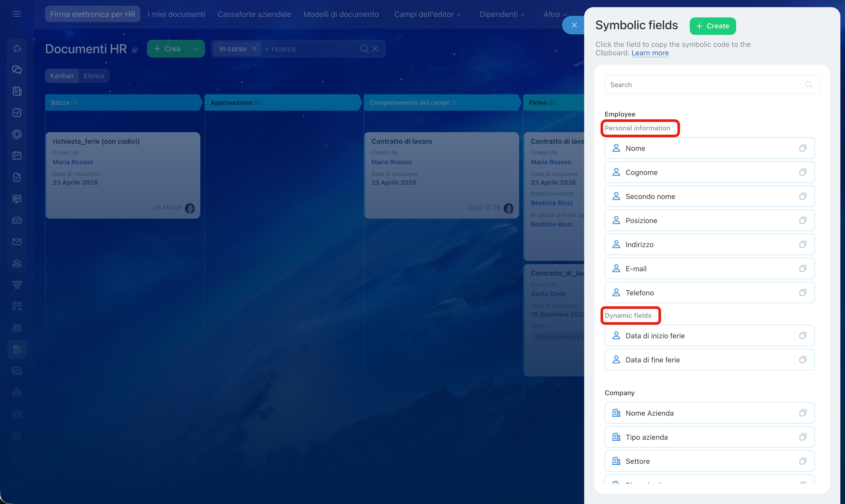Copy code for Telefono field

pos(802,292)
